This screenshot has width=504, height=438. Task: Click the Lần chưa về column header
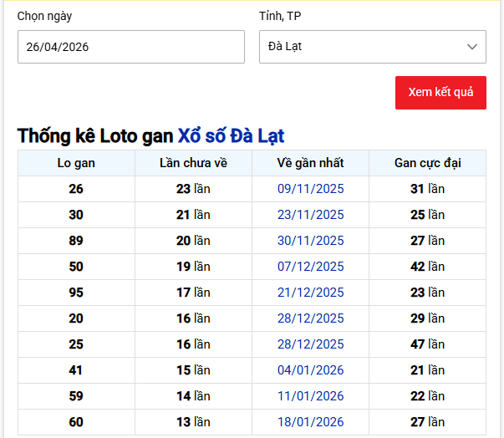click(x=193, y=163)
